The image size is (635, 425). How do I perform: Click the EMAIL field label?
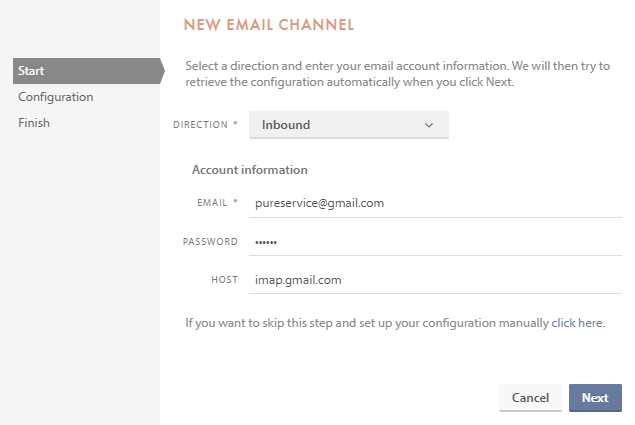213,203
